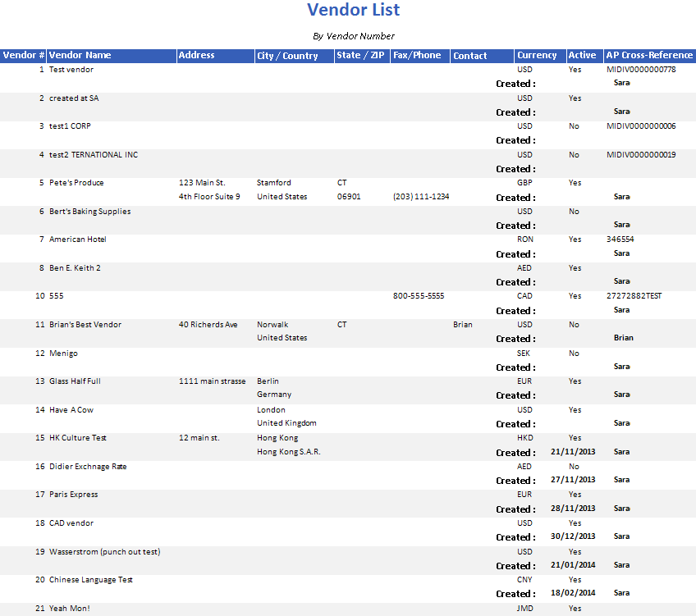
Task: Select the Currency column header
Action: coord(538,56)
